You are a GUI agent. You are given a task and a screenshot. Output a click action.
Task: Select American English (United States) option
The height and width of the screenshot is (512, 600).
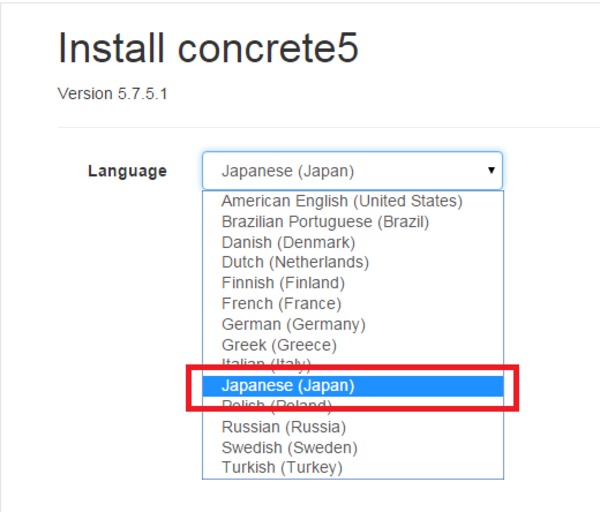[352, 201]
